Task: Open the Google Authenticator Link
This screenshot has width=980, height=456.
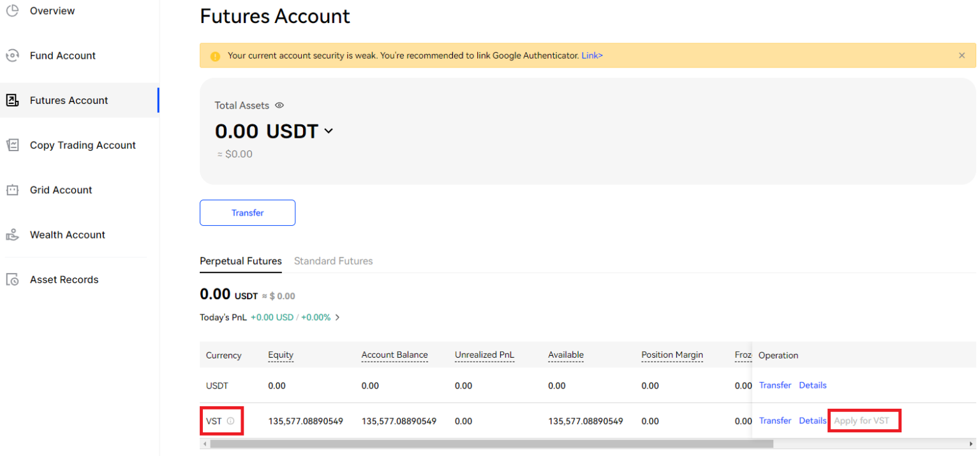Action: click(x=592, y=55)
